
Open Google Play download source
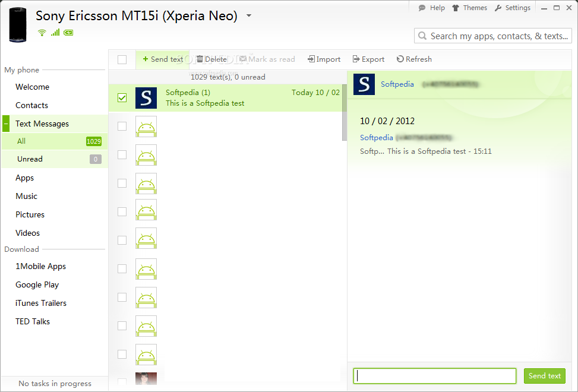coord(37,284)
